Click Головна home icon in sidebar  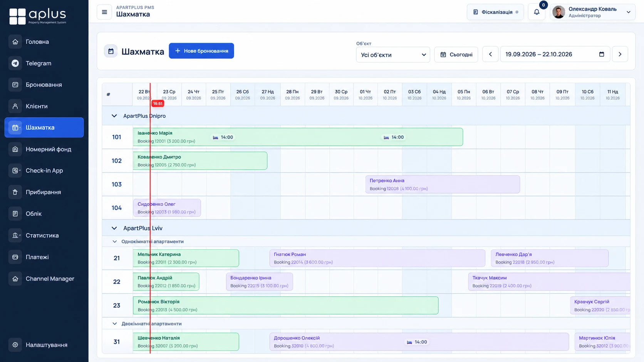15,42
